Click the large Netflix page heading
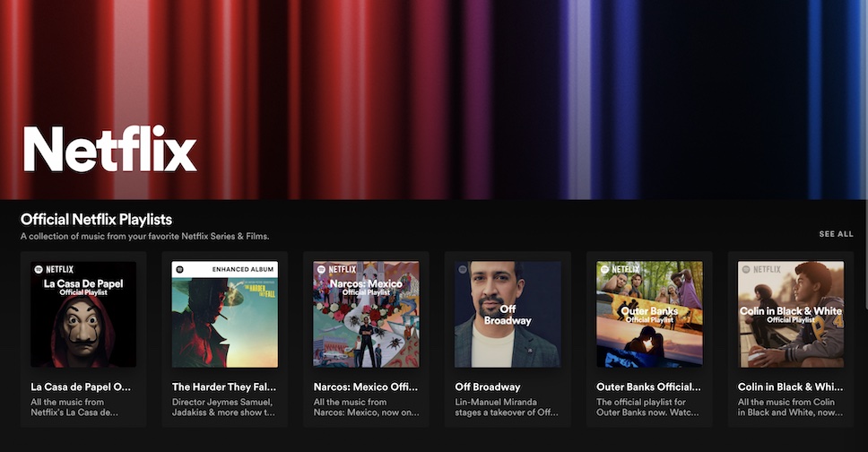 109,149
